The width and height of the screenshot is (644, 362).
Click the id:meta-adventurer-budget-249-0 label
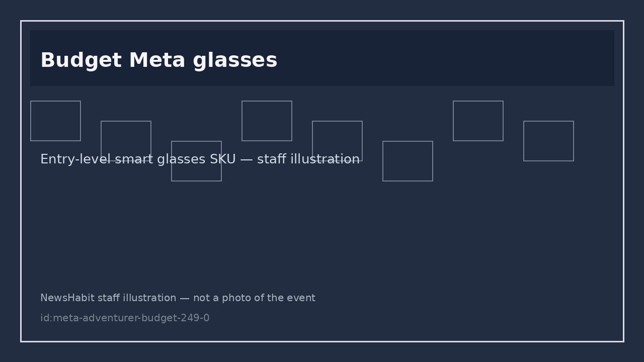125,318
